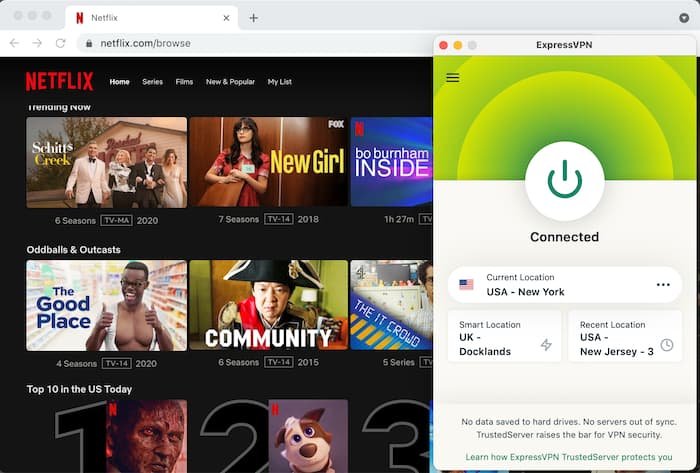This screenshot has width=700, height=473.
Task: Toggle the VPN power button off
Action: [564, 180]
